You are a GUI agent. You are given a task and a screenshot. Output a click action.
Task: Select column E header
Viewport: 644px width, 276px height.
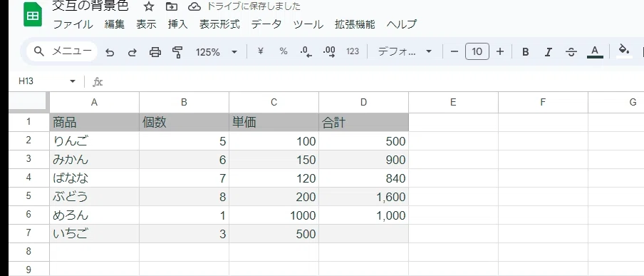(453, 103)
